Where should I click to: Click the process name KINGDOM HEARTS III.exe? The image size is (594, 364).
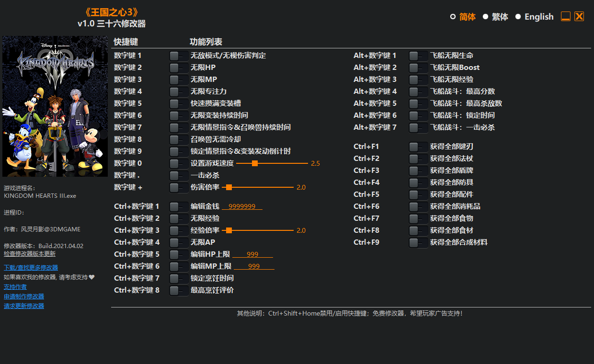[x=40, y=196]
